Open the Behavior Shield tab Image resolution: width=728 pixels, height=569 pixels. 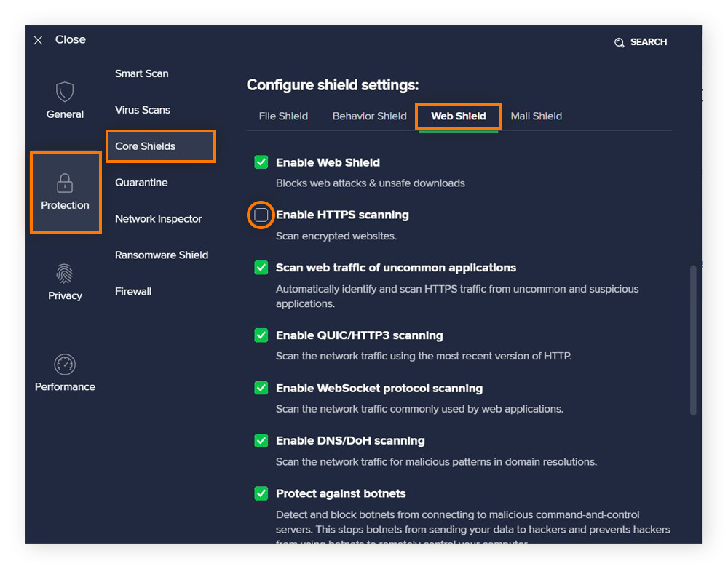coord(369,116)
